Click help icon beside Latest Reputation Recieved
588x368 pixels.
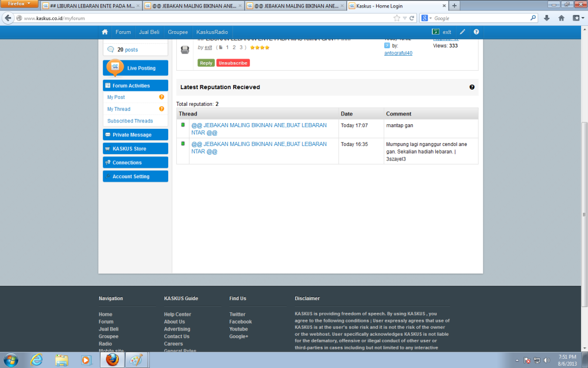coord(472,87)
